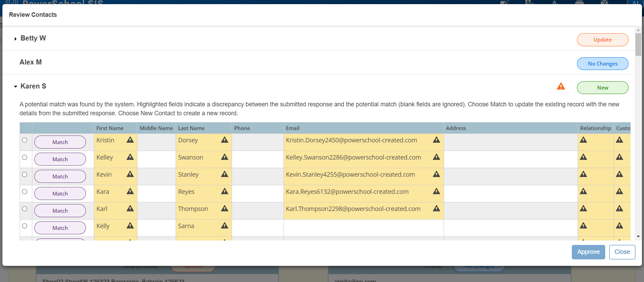Click the Last Name column header
Viewport: 644px width, 282px height.
click(x=191, y=128)
